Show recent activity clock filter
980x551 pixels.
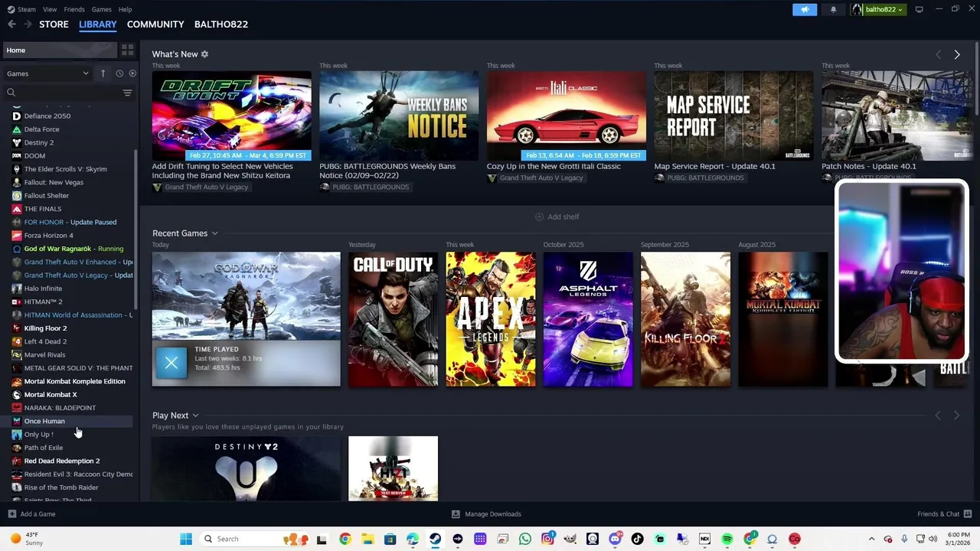pyautogui.click(x=119, y=73)
